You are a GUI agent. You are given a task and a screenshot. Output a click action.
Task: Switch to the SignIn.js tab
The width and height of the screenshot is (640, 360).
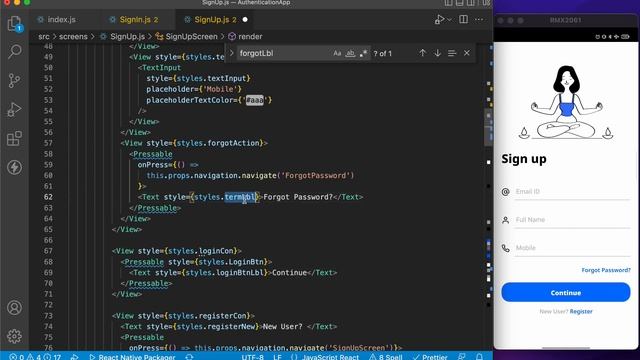point(134,19)
